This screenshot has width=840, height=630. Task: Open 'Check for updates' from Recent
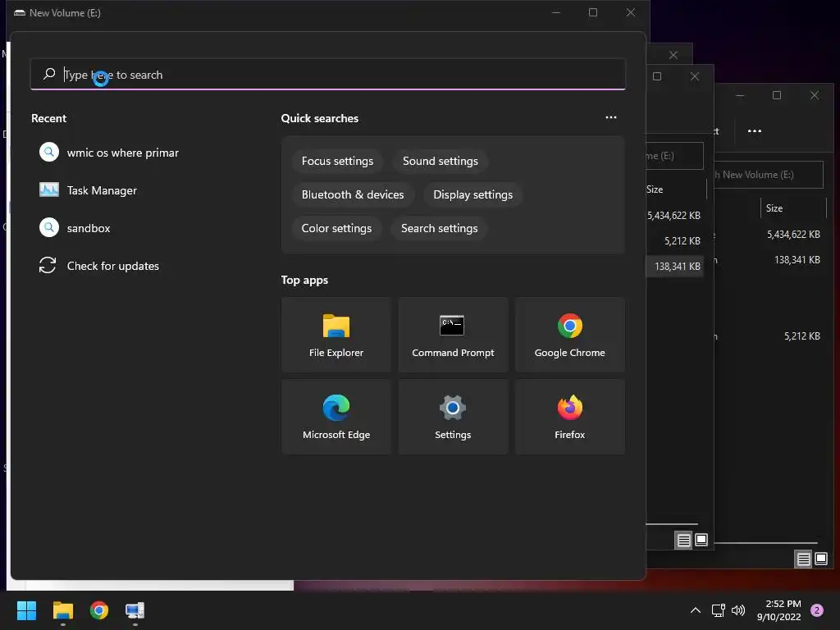99,266
